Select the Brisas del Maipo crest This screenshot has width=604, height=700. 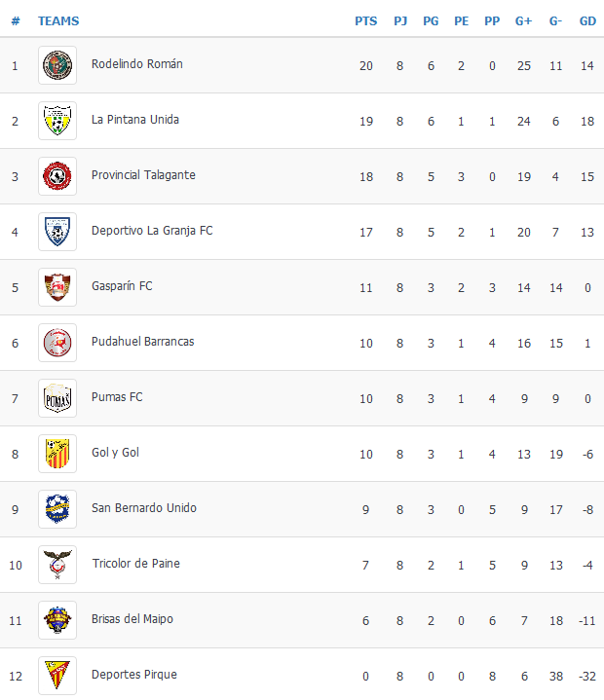[x=57, y=620]
